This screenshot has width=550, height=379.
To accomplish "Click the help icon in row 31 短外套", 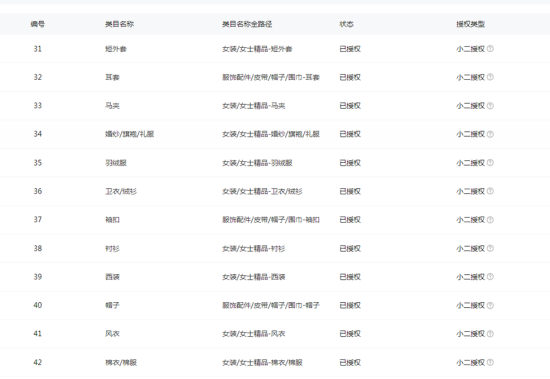I will (x=490, y=49).
